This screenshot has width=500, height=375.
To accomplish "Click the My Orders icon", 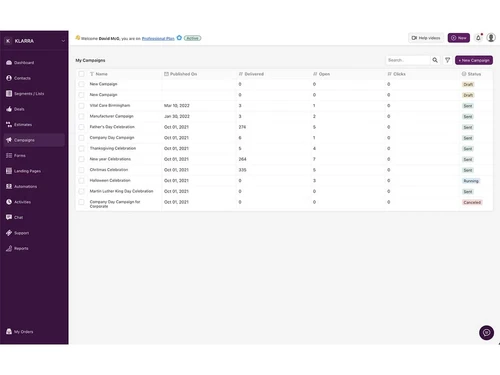I will 9,332.
